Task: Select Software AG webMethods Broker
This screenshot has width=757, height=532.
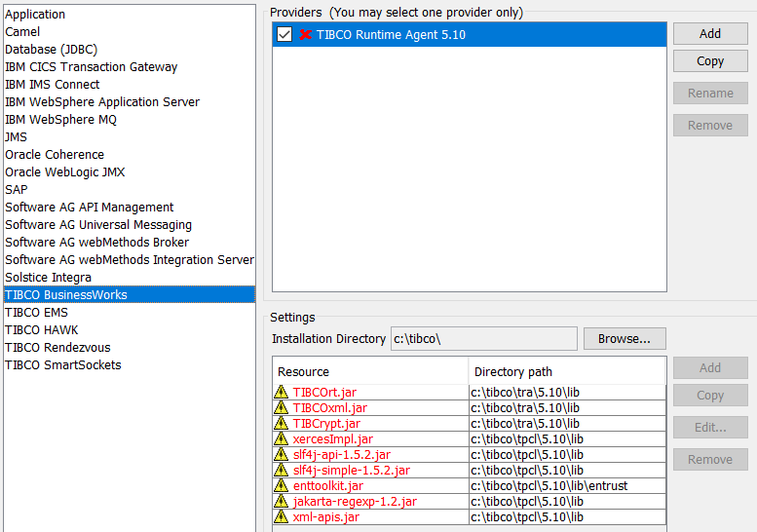Action: [130, 243]
